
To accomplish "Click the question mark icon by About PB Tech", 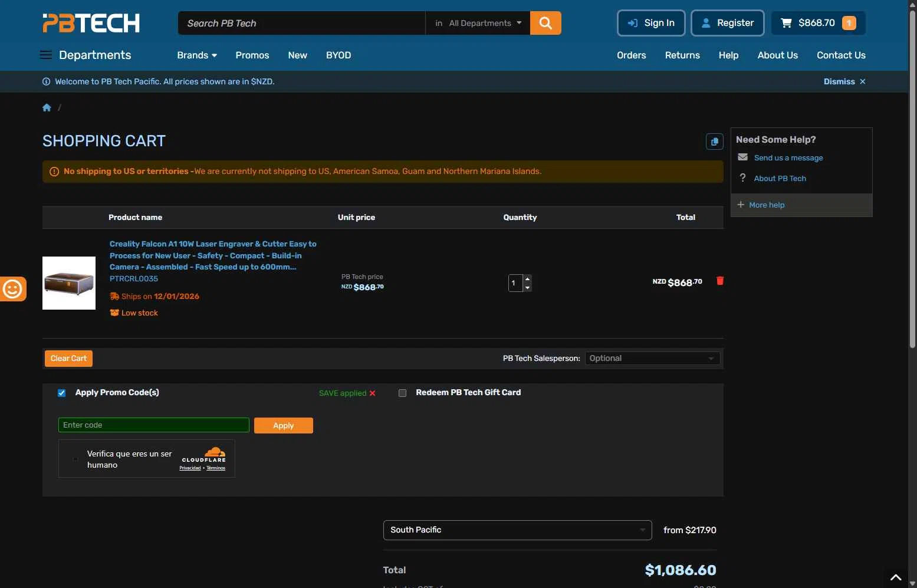I will click(742, 178).
